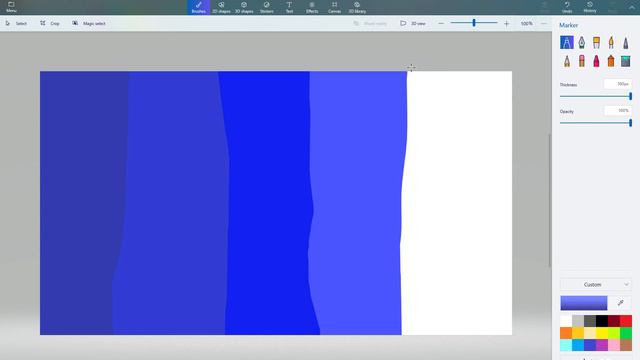Viewport: 640px width, 360px height.
Task: Pick the purple color swatch
Action: click(602, 345)
